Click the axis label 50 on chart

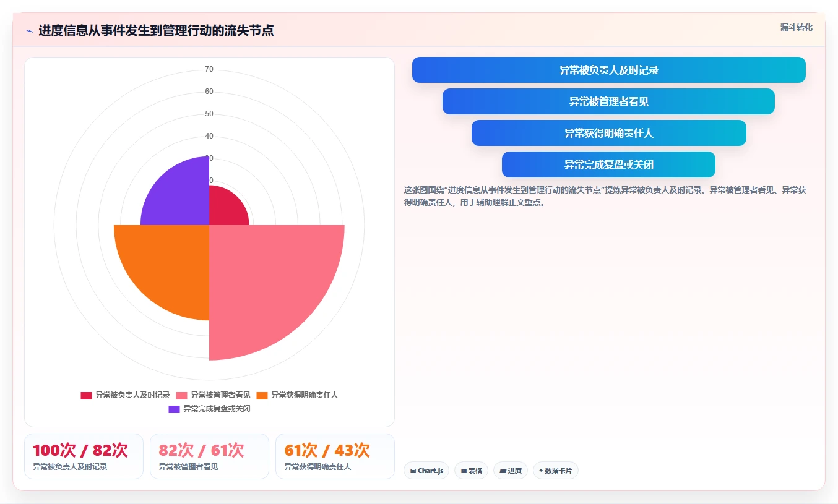click(209, 114)
